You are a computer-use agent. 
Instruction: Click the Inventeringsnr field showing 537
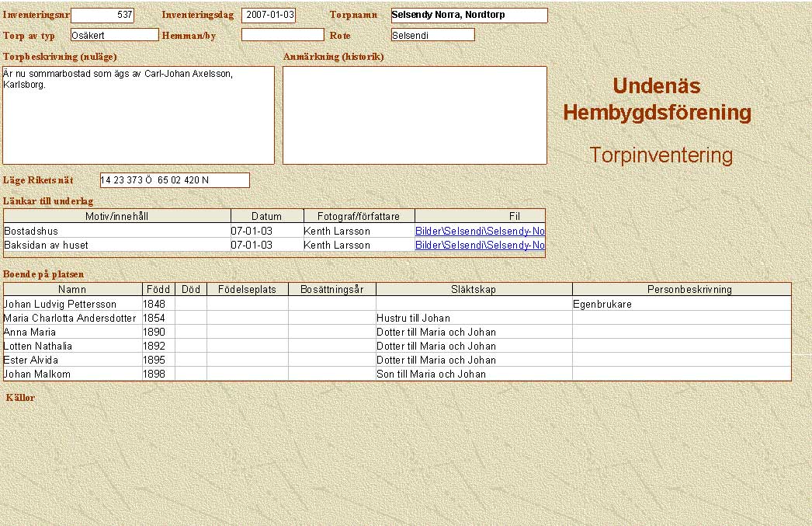click(102, 15)
